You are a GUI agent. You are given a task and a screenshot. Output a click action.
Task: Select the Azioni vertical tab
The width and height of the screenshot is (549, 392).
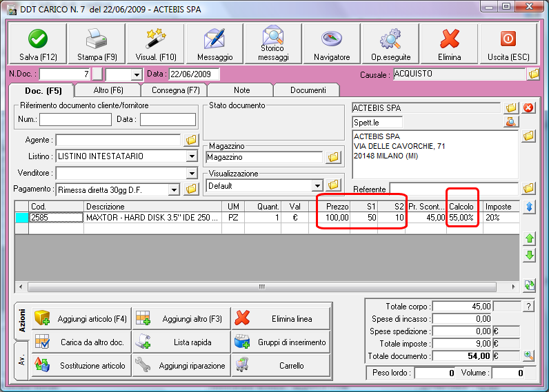[22, 320]
